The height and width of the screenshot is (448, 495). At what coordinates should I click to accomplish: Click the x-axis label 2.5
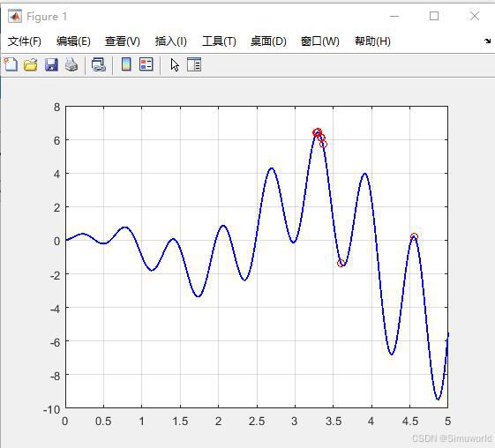click(x=257, y=422)
